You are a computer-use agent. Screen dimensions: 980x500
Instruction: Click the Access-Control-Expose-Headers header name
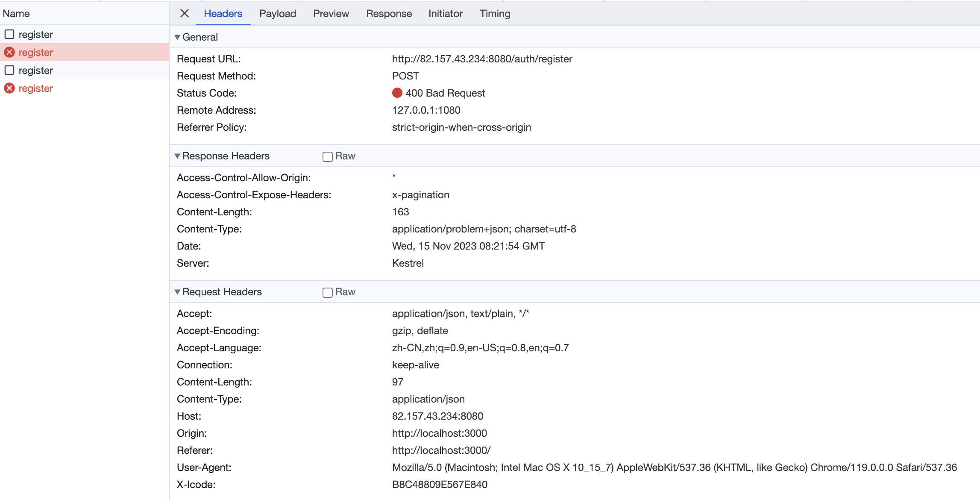[x=254, y=195]
